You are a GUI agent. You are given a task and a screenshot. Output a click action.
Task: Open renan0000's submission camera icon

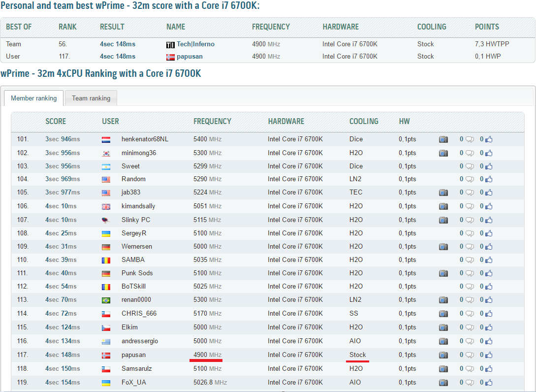pos(443,300)
